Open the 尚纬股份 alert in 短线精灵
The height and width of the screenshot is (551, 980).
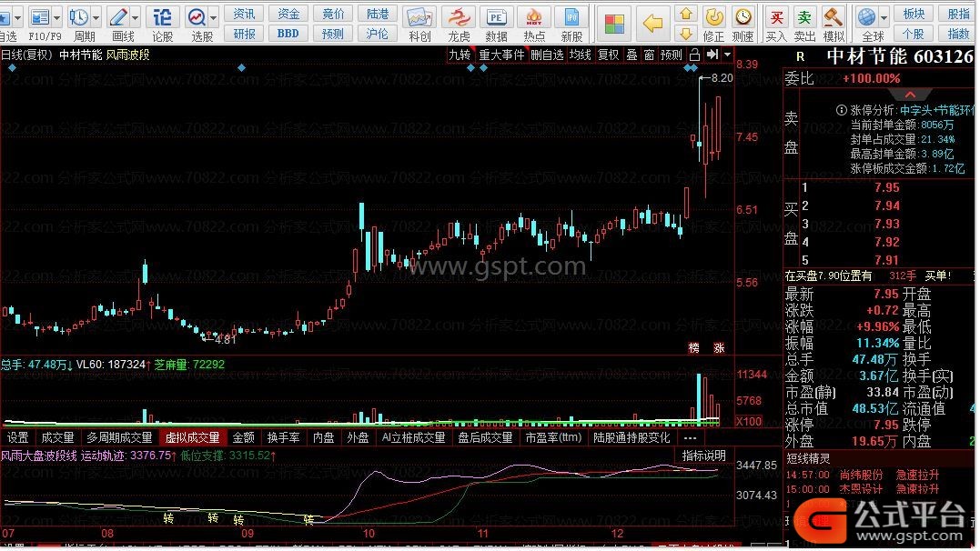click(861, 475)
